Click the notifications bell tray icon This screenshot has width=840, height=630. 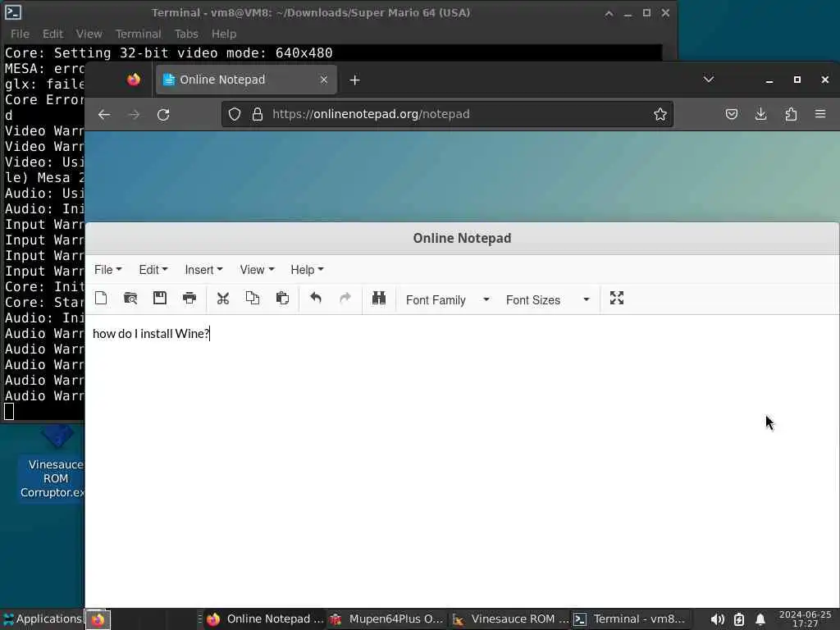[760, 620]
